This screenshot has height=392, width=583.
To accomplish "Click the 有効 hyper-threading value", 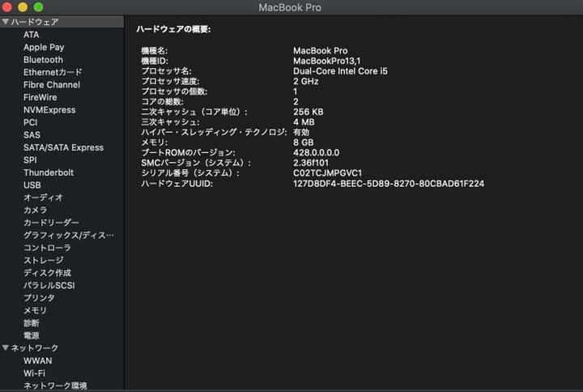I will [301, 132].
